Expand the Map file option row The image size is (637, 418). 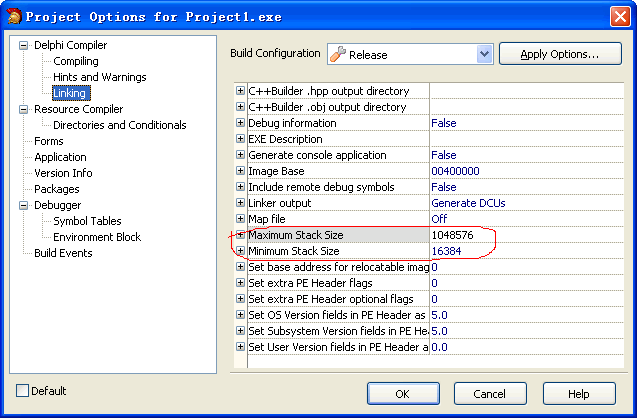[x=240, y=219]
